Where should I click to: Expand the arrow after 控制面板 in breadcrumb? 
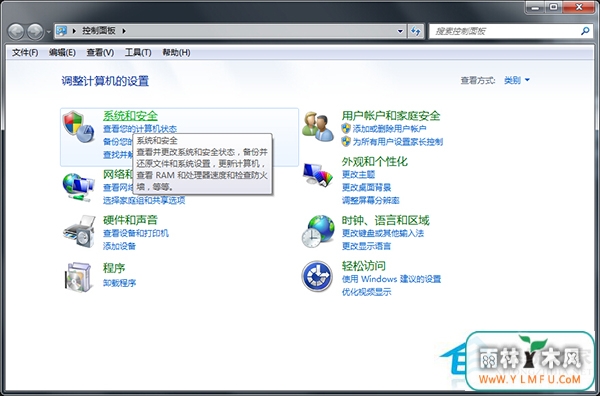click(x=124, y=31)
